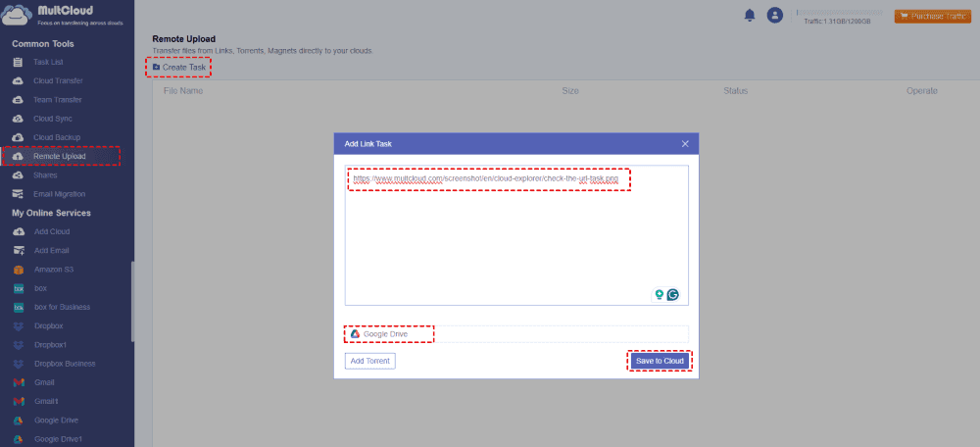Open Add Cloud option
The width and height of the screenshot is (980, 447).
52,232
